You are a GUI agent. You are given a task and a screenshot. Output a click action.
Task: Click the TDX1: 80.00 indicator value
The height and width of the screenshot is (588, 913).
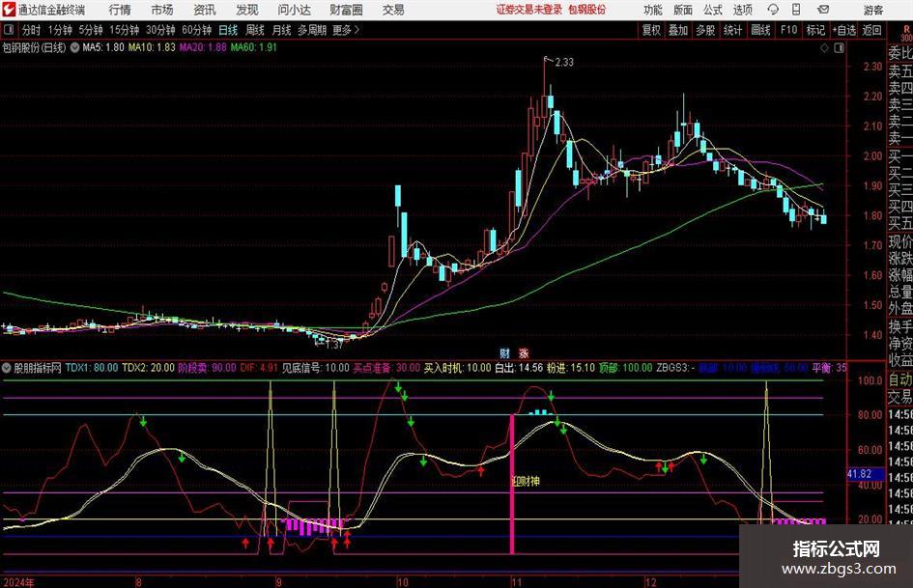[x=92, y=368]
